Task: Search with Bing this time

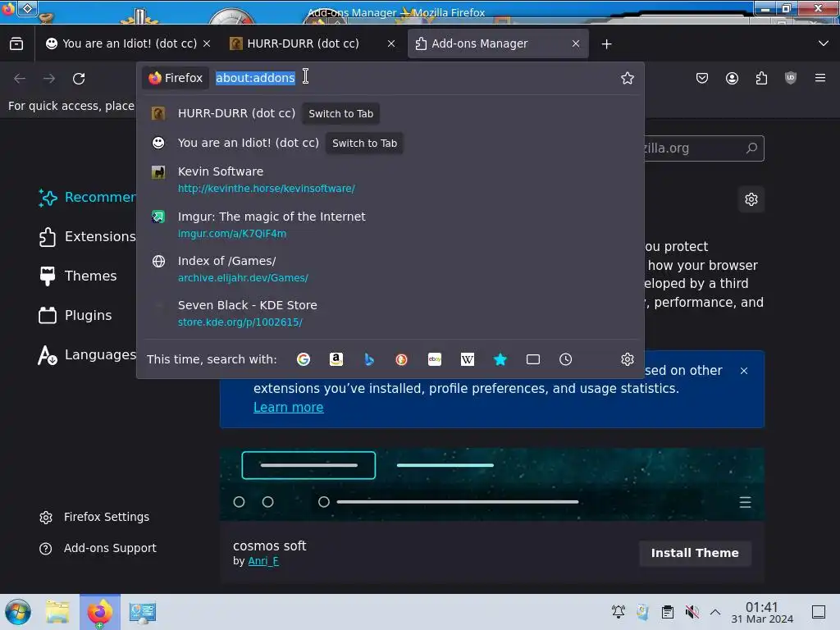Action: click(368, 359)
